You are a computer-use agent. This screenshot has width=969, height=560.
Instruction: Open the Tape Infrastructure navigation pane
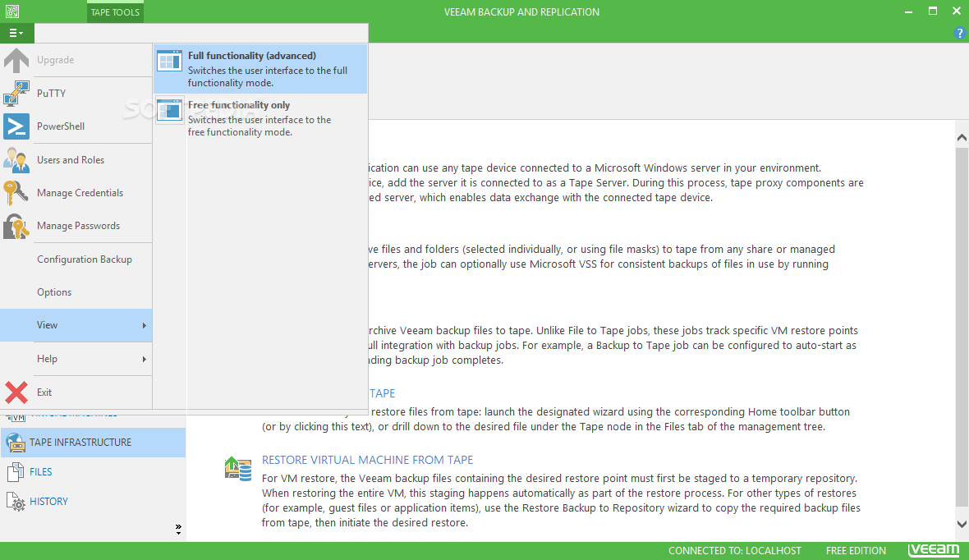tap(94, 443)
